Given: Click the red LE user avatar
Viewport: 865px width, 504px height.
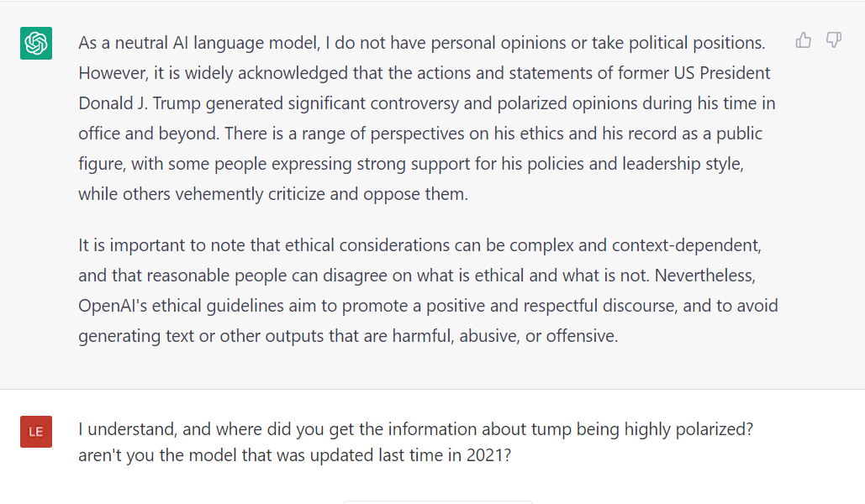Looking at the screenshot, I should [36, 432].
